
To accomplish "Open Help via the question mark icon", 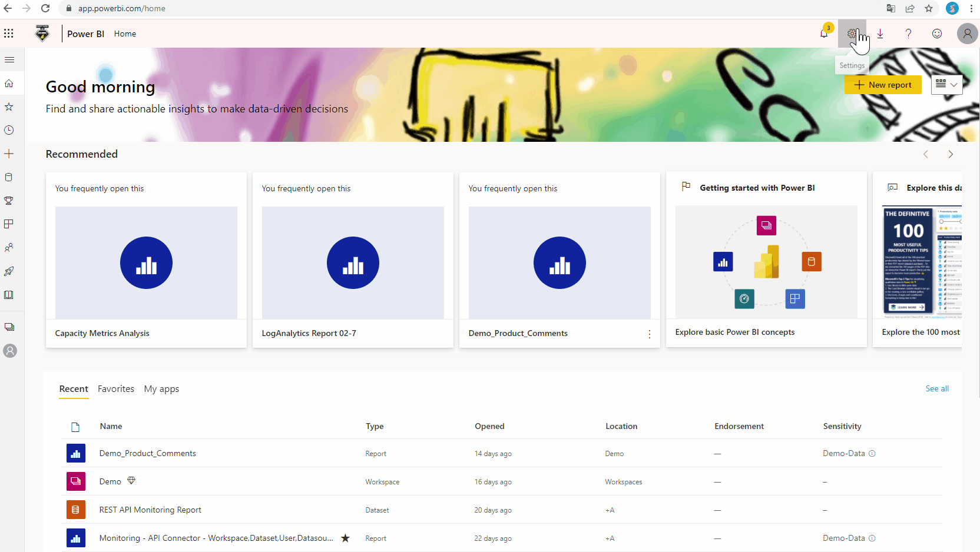I will pyautogui.click(x=908, y=34).
